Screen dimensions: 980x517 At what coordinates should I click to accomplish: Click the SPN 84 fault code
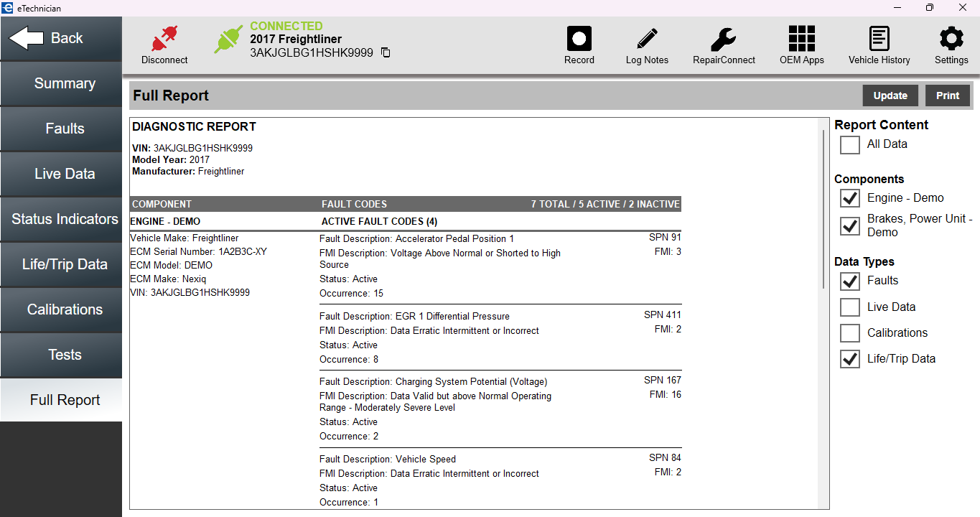(665, 458)
